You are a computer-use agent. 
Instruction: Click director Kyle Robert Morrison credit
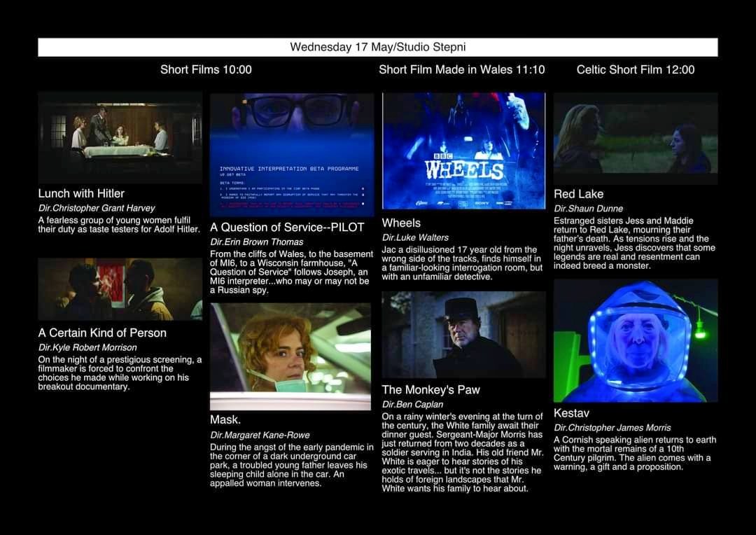point(87,347)
